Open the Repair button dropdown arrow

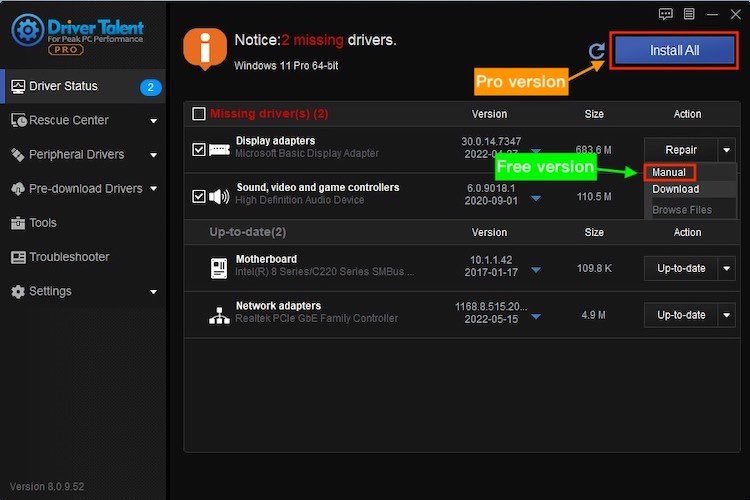click(x=726, y=150)
